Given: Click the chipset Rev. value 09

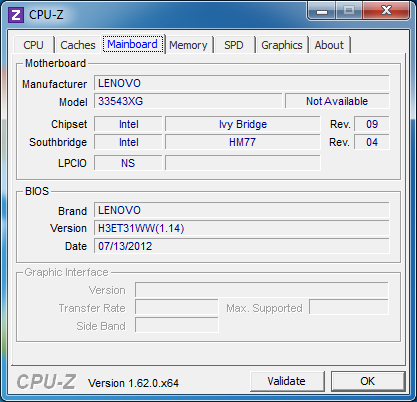Looking at the screenshot, I should [x=372, y=124].
